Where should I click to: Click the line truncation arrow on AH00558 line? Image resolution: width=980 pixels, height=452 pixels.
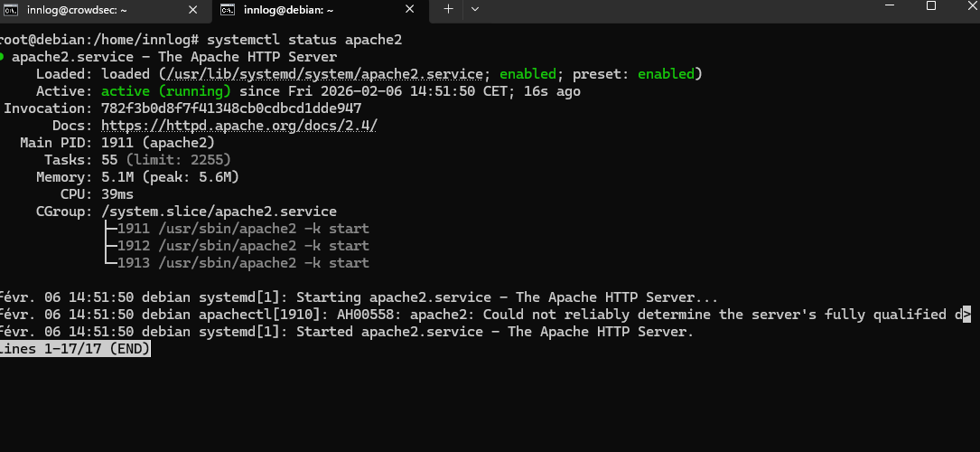pos(966,315)
